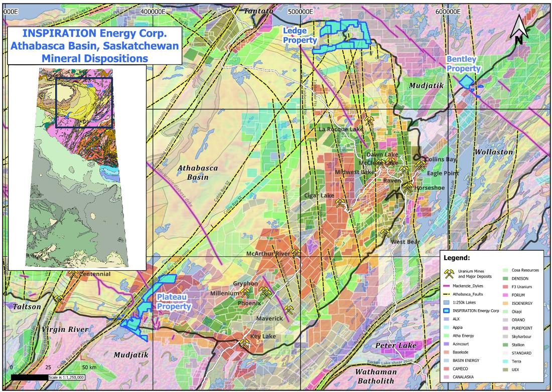Click the STANDARD legend color swatch
Screen dimensions: 552x392
[505, 353]
